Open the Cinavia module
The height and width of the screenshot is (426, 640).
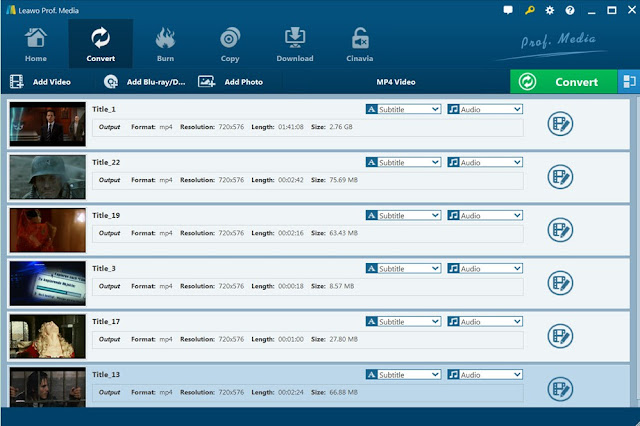pyautogui.click(x=360, y=44)
